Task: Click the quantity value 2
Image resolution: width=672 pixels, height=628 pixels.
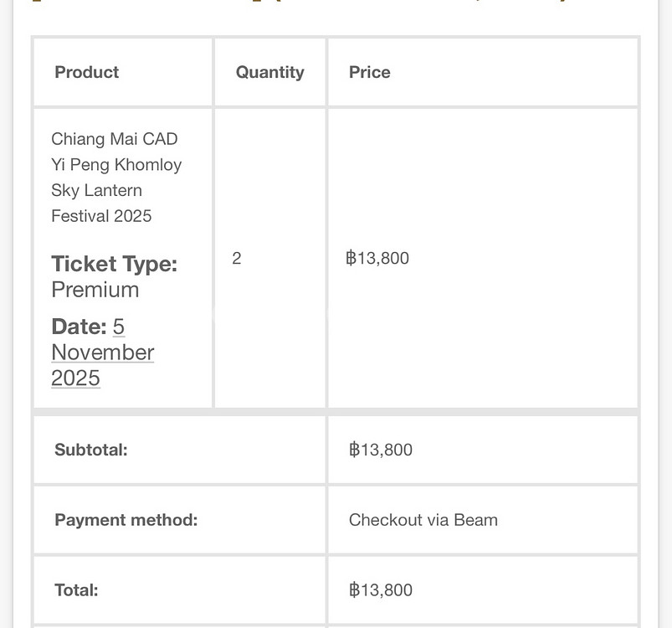Action: coord(237,258)
